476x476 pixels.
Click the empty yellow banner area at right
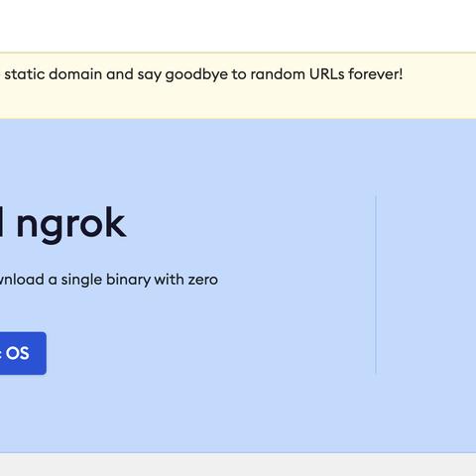tap(439, 85)
